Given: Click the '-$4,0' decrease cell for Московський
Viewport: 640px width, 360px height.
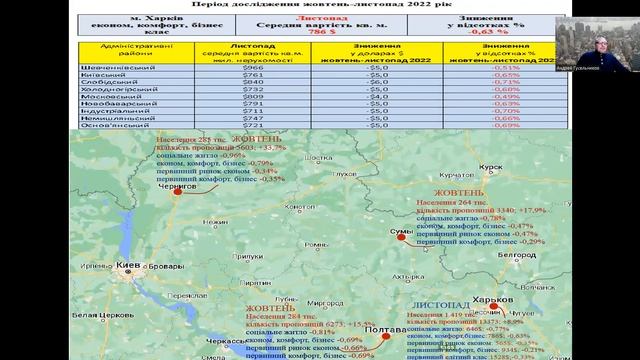Looking at the screenshot, I should tap(377, 97).
